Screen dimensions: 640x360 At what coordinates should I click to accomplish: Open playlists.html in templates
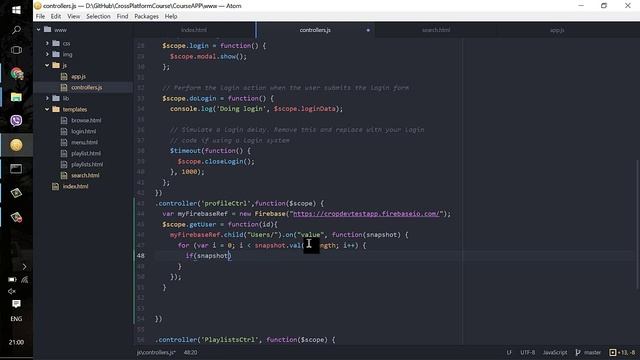[87, 164]
